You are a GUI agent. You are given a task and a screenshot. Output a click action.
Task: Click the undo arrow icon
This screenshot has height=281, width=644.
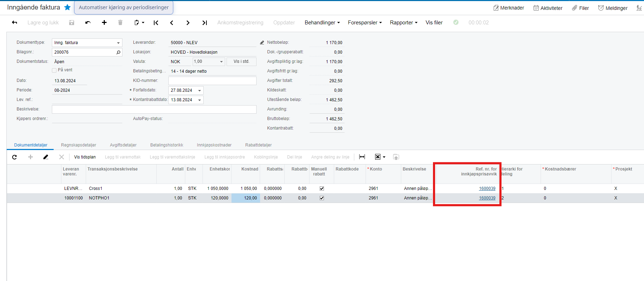[x=88, y=23]
